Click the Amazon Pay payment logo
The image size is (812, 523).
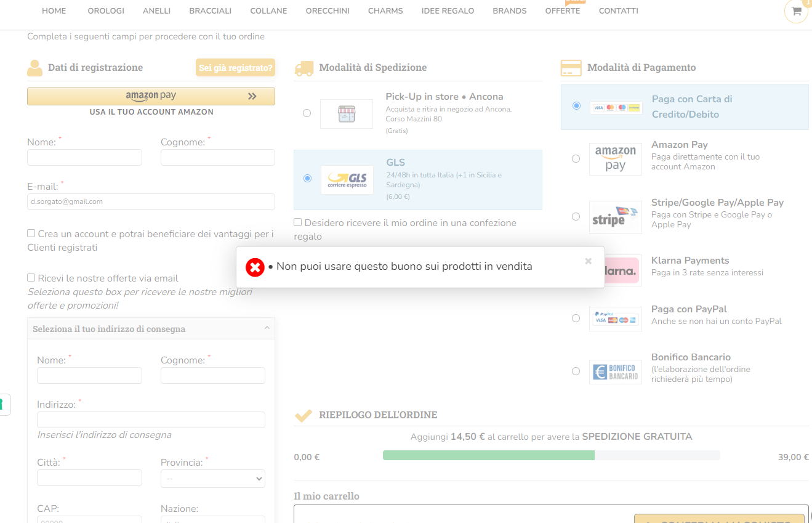[x=616, y=160]
